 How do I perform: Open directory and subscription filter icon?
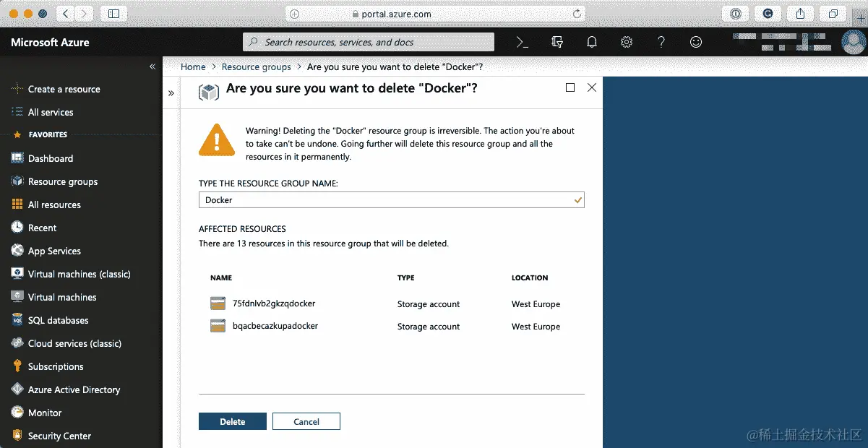point(557,43)
